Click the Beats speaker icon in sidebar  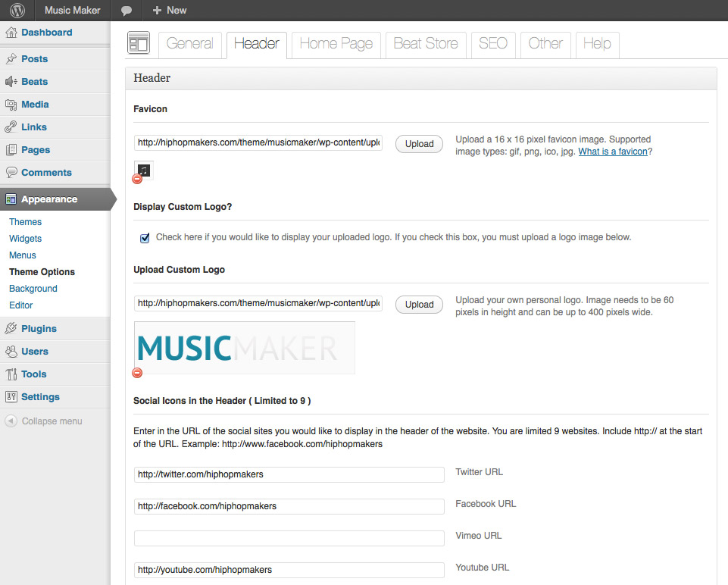pos(11,82)
